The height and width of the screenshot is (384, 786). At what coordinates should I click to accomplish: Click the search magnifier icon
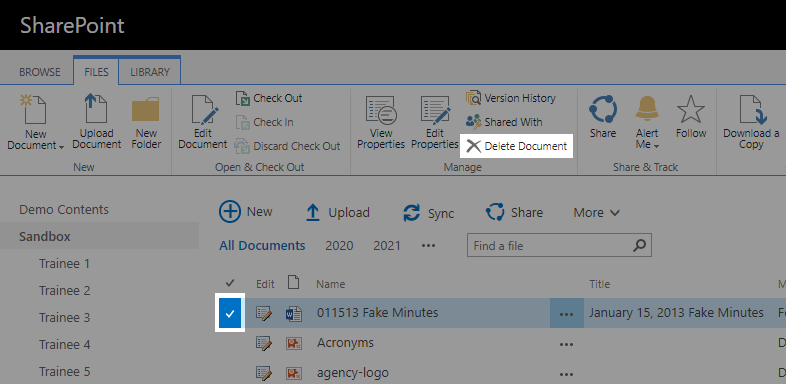640,246
